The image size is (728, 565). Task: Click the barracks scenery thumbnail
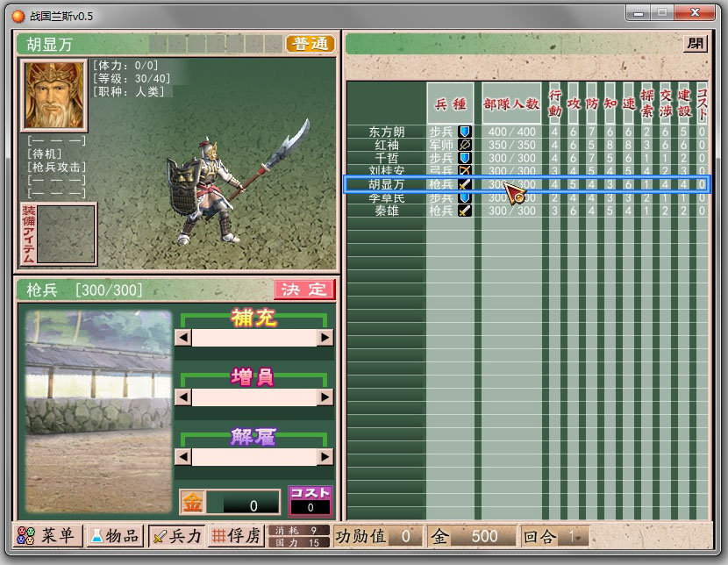click(99, 411)
